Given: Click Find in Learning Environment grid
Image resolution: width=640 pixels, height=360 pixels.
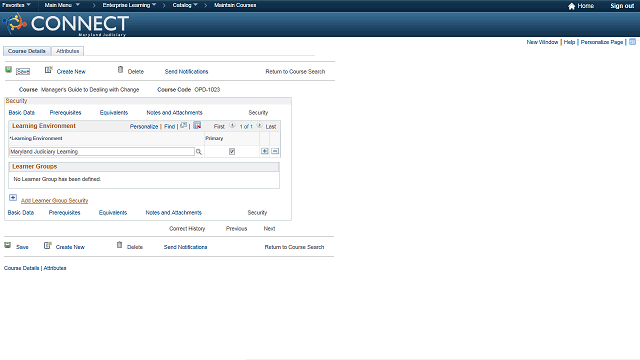Looking at the screenshot, I should (169, 127).
